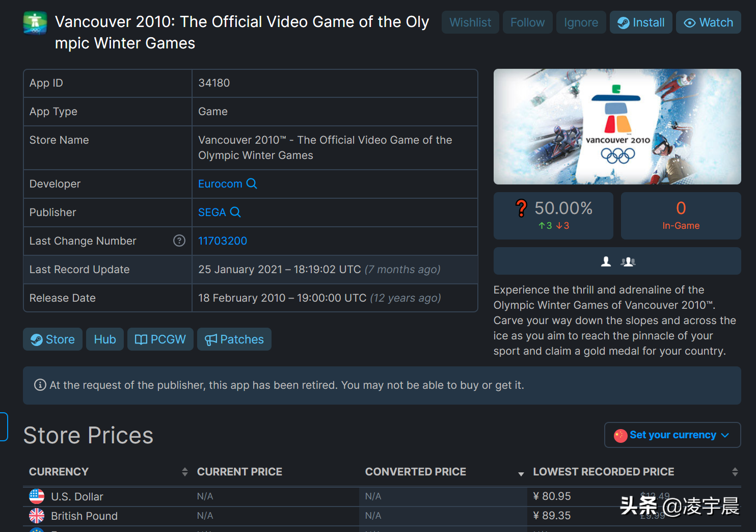Search by publisher SEGA magnifier icon
Screen dimensions: 756x532
pyautogui.click(x=235, y=212)
